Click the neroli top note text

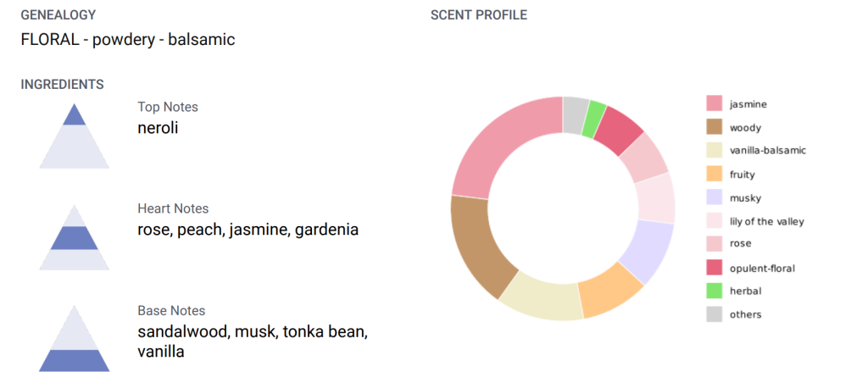coord(158,128)
